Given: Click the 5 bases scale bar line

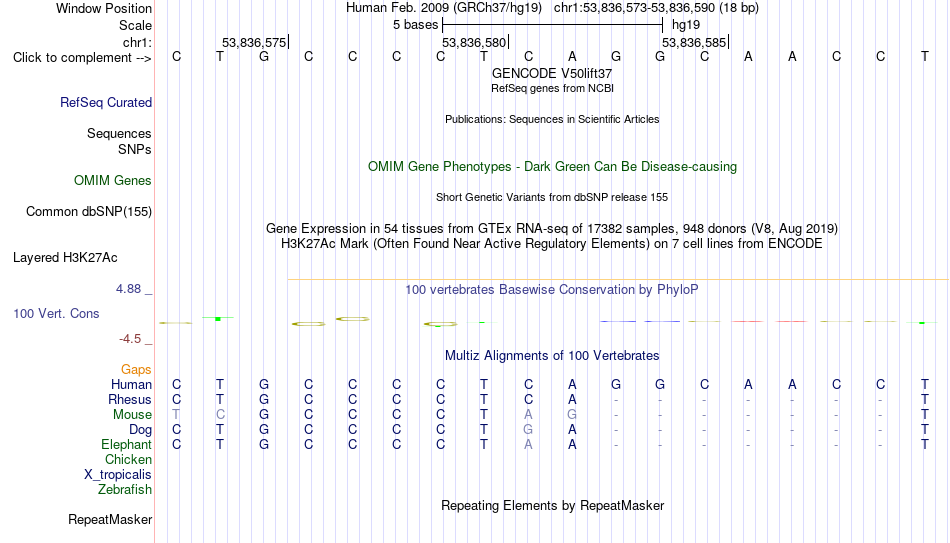Looking at the screenshot, I should pyautogui.click(x=553, y=25).
